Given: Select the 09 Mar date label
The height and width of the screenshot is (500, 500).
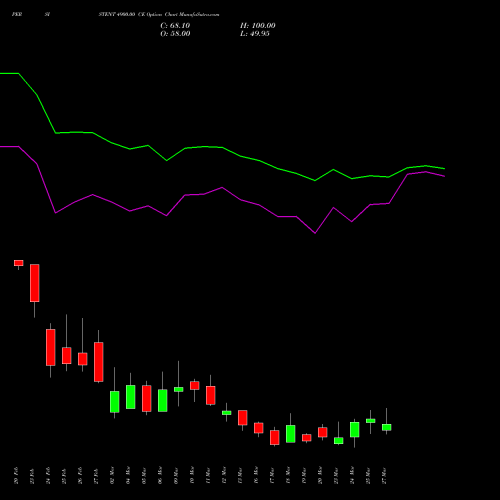Looking at the screenshot, I should point(177,476).
